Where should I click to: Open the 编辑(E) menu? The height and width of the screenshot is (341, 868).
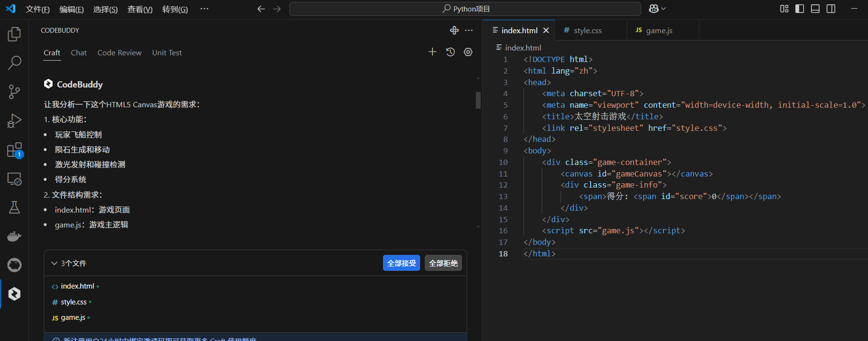pos(72,9)
